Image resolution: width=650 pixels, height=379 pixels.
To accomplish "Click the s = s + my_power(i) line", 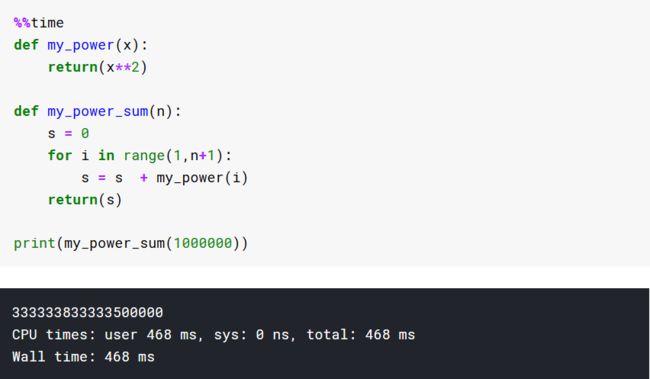I will [x=165, y=178].
